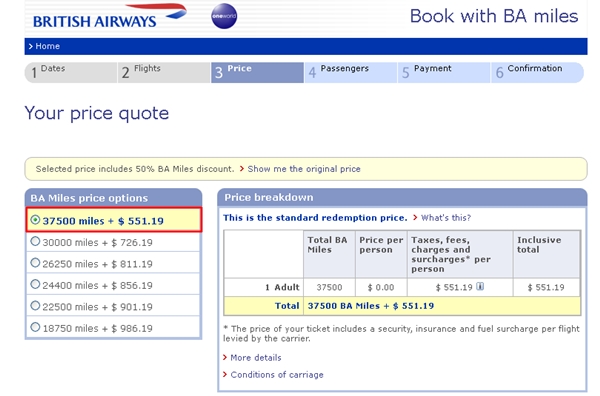Viewport: 600px width, 396px height.
Task: Go back to step 1 Dates
Action: point(71,72)
